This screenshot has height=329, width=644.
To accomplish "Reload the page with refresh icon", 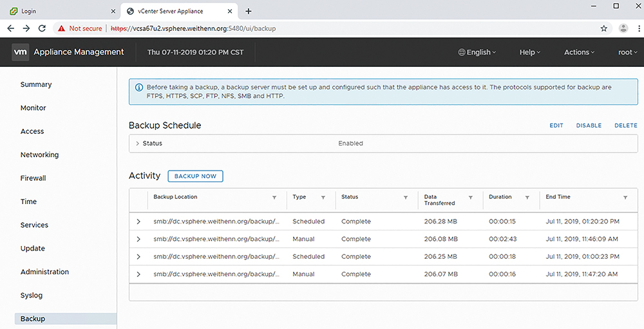I will 42,28.
